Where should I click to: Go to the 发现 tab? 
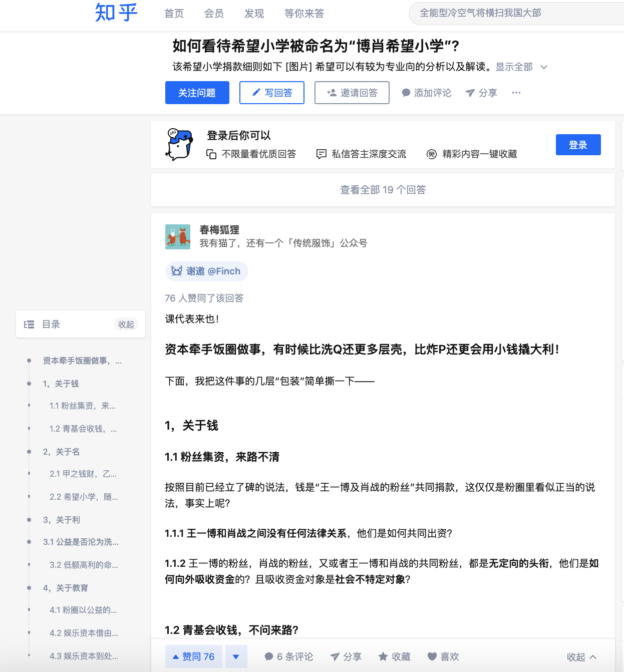coord(254,14)
